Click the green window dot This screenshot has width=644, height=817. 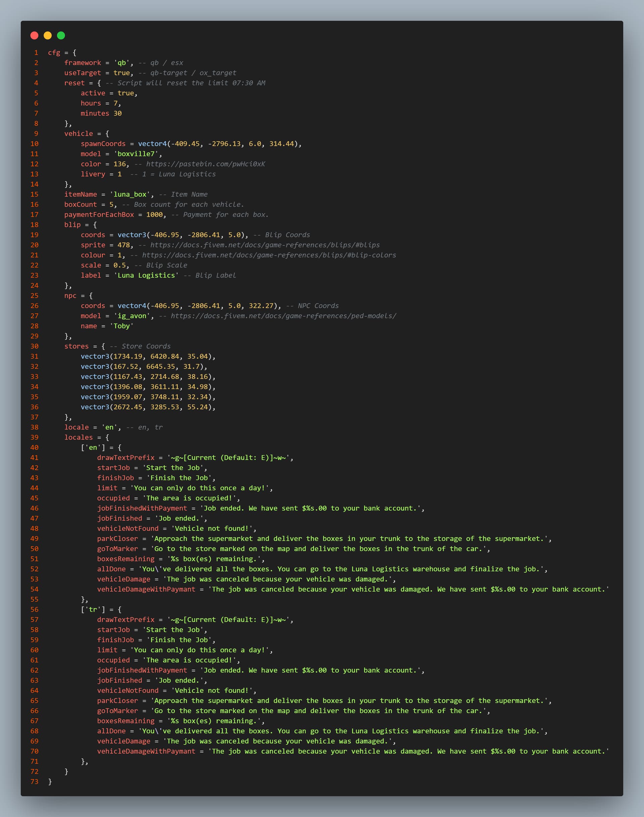61,36
